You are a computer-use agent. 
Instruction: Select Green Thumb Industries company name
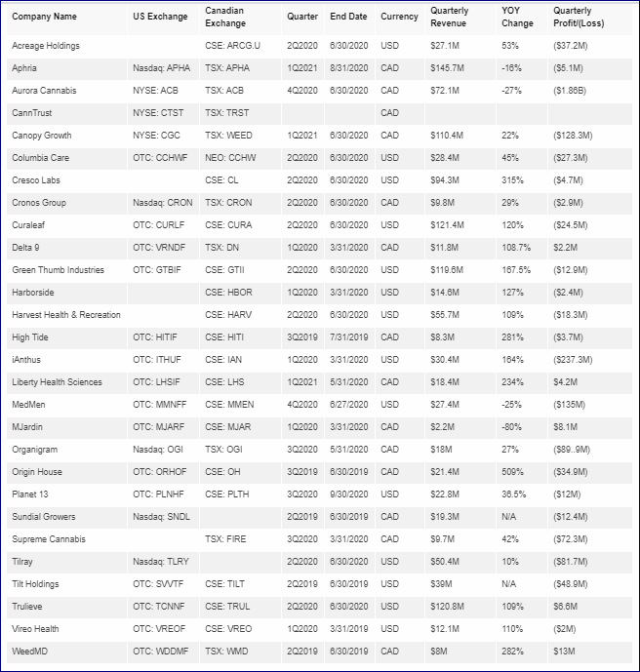coord(58,270)
